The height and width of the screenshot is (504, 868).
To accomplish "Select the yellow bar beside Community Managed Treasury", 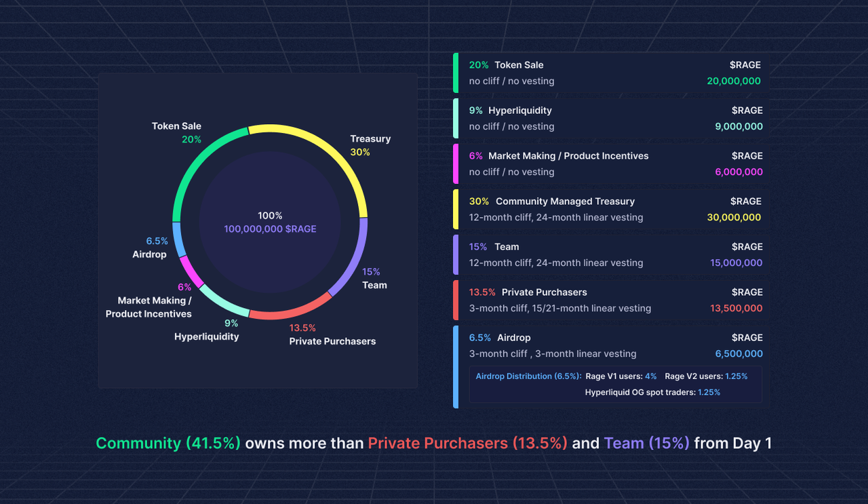I will (456, 209).
